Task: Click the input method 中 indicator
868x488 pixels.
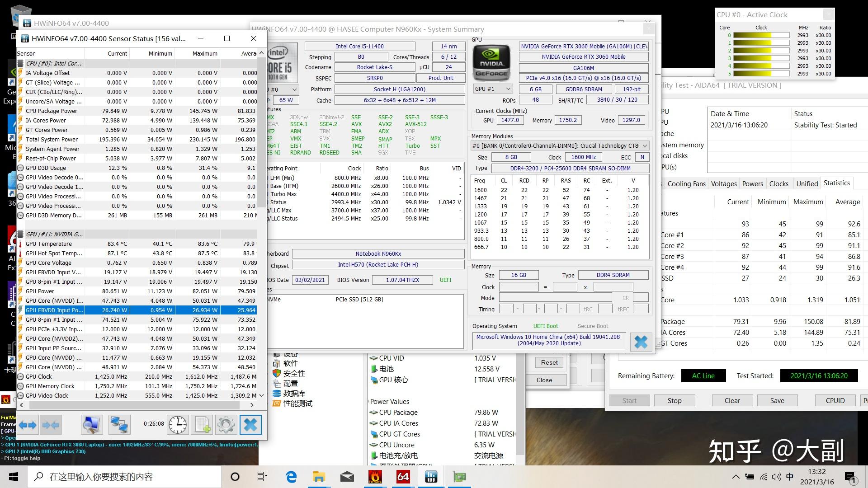Action: pos(790,477)
